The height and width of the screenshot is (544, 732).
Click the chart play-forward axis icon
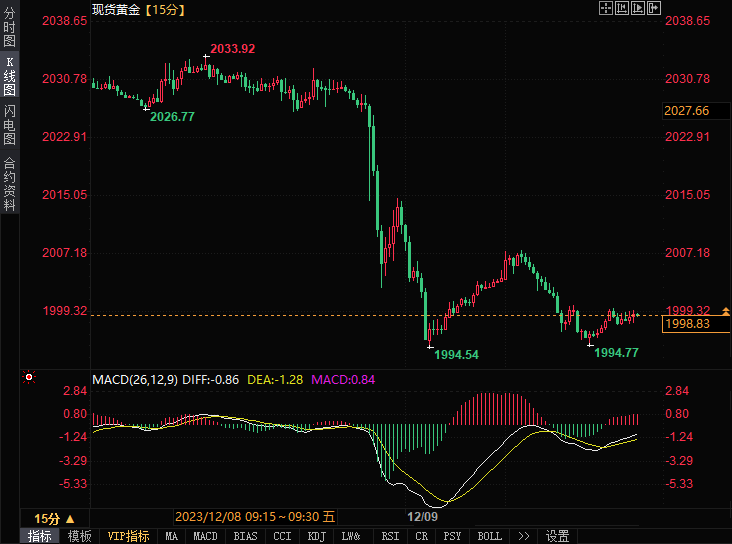(638, 8)
